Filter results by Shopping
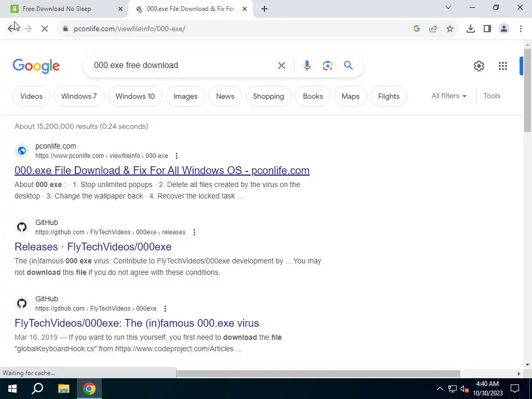This screenshot has width=532, height=399. 269,96
